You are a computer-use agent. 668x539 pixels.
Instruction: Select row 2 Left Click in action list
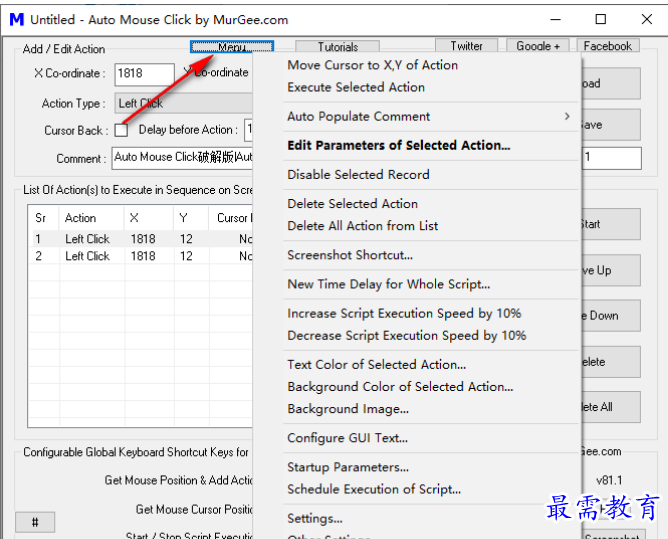point(142,256)
